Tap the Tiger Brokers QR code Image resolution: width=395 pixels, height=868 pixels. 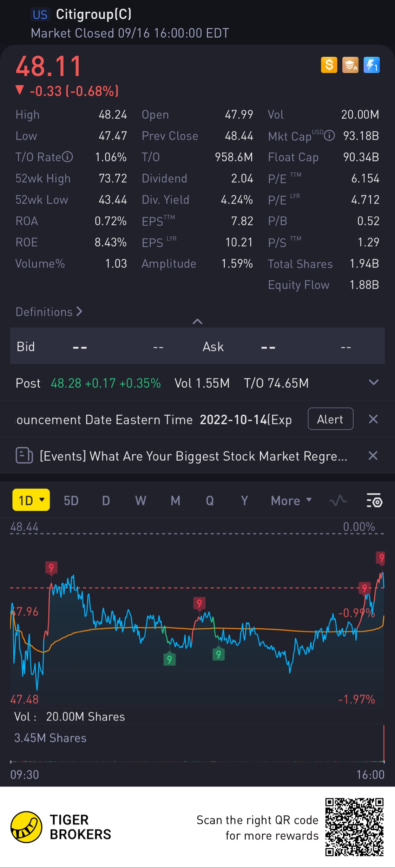click(354, 827)
